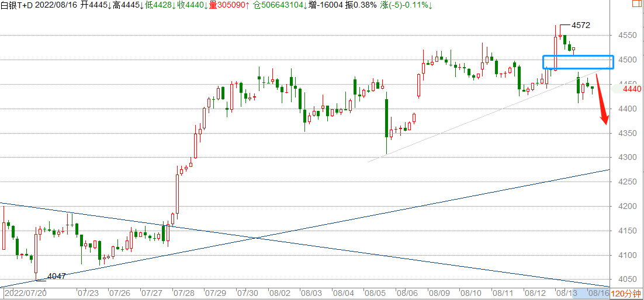Click the 07/29 date axis label

[x=215, y=294]
